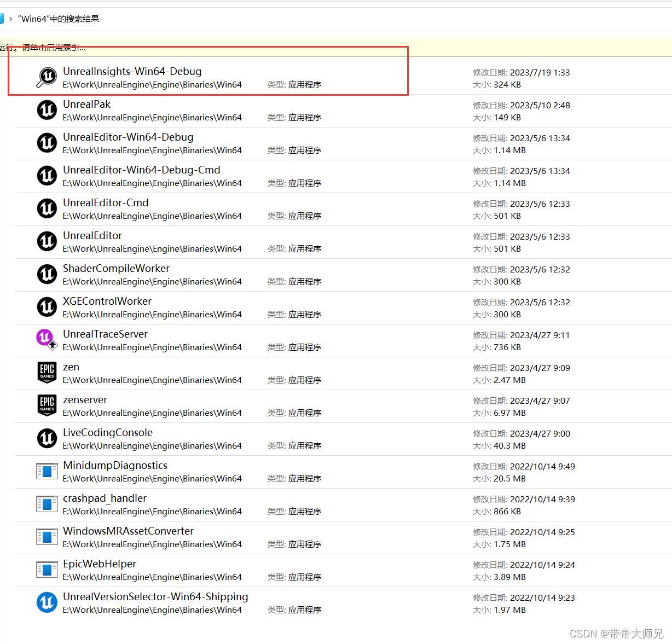This screenshot has height=644, width=672.
Task: Select the UnrealTraceServer file name
Action: 105,334
